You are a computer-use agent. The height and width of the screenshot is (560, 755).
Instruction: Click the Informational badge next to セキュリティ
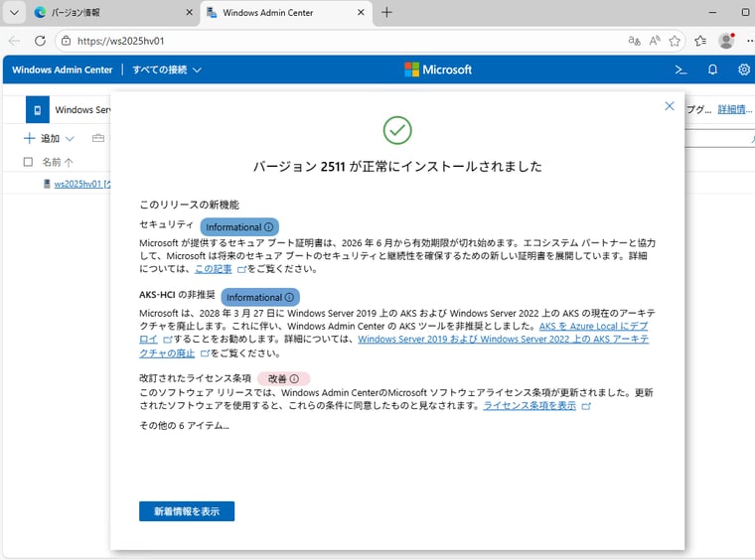point(239,227)
